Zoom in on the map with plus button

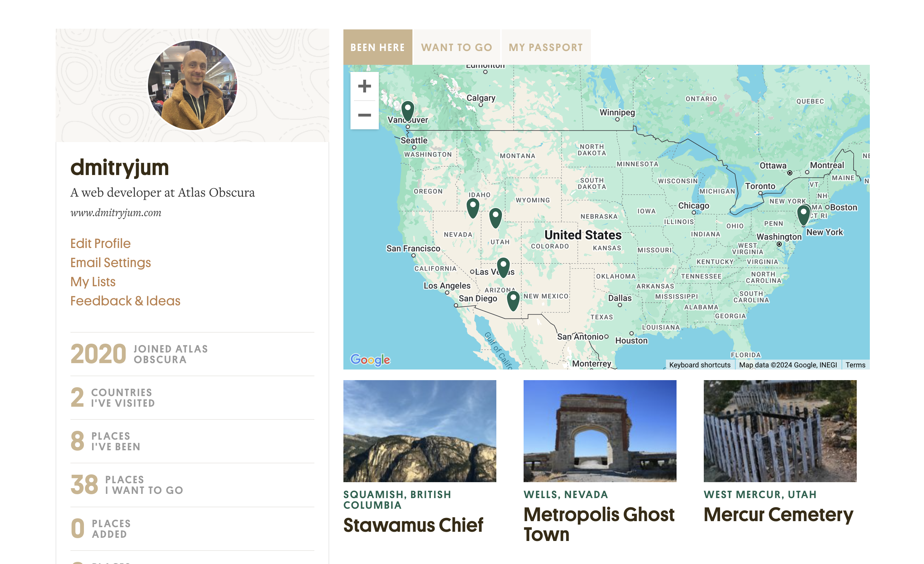[364, 86]
